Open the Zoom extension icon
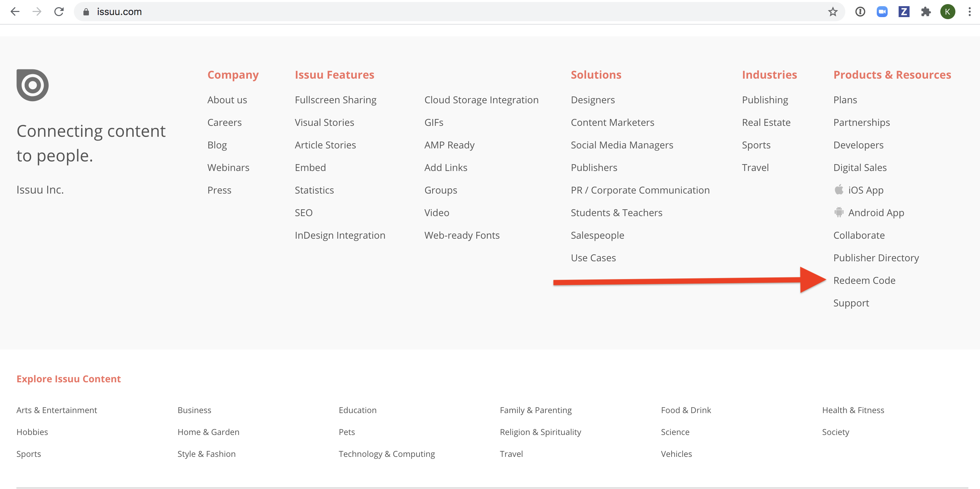The image size is (980, 489). click(882, 12)
